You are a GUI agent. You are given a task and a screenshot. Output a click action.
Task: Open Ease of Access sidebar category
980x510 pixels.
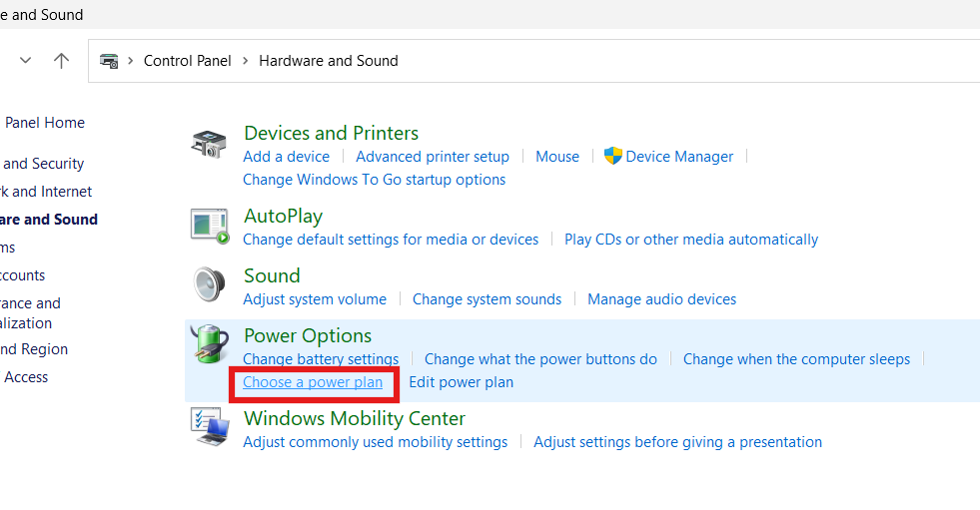(x=24, y=377)
